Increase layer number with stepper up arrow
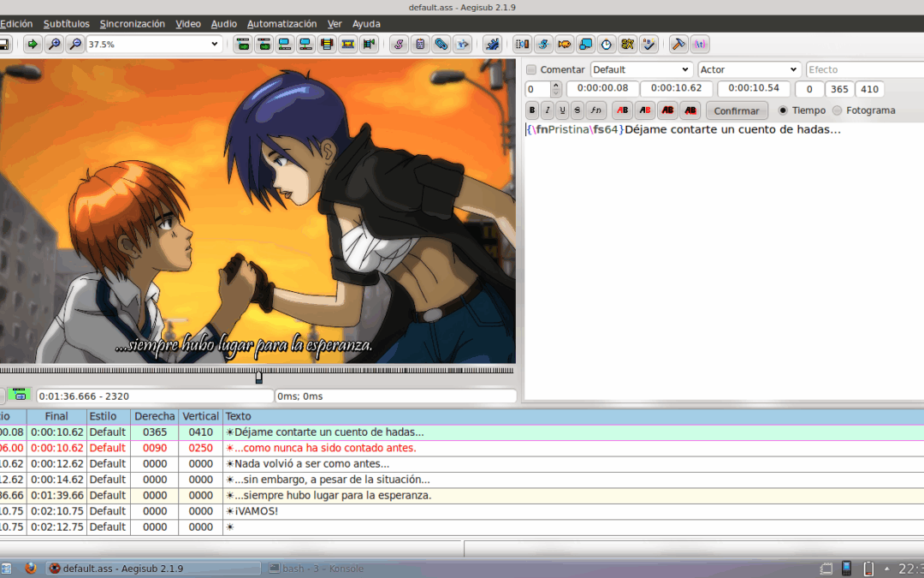924x578 pixels. tap(556, 86)
